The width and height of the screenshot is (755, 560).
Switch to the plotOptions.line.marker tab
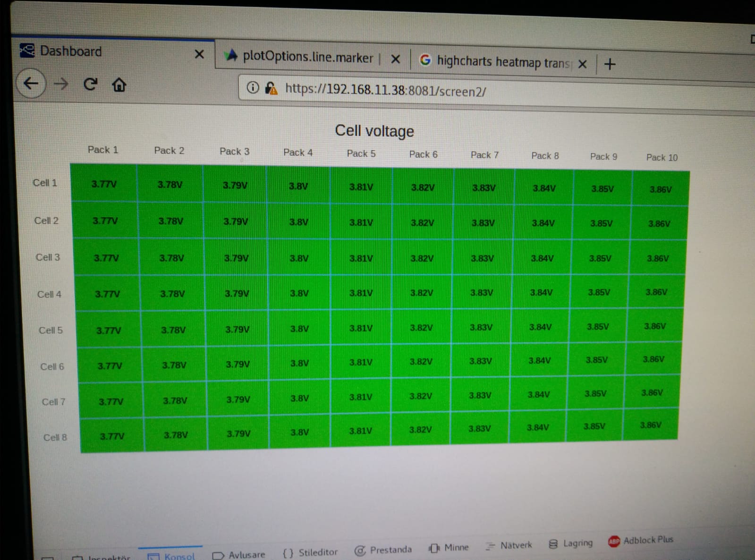click(x=313, y=57)
